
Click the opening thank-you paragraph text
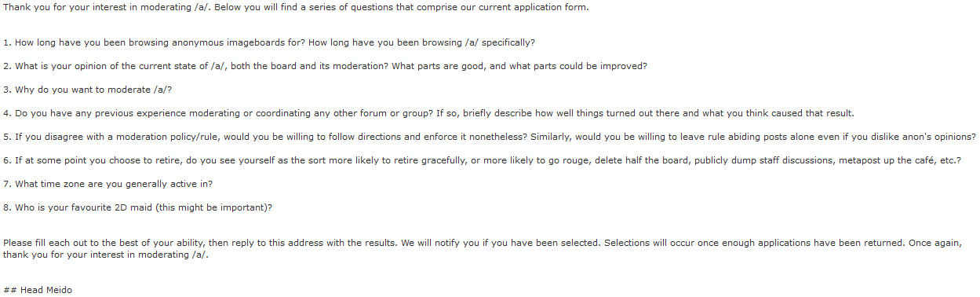(x=296, y=7)
